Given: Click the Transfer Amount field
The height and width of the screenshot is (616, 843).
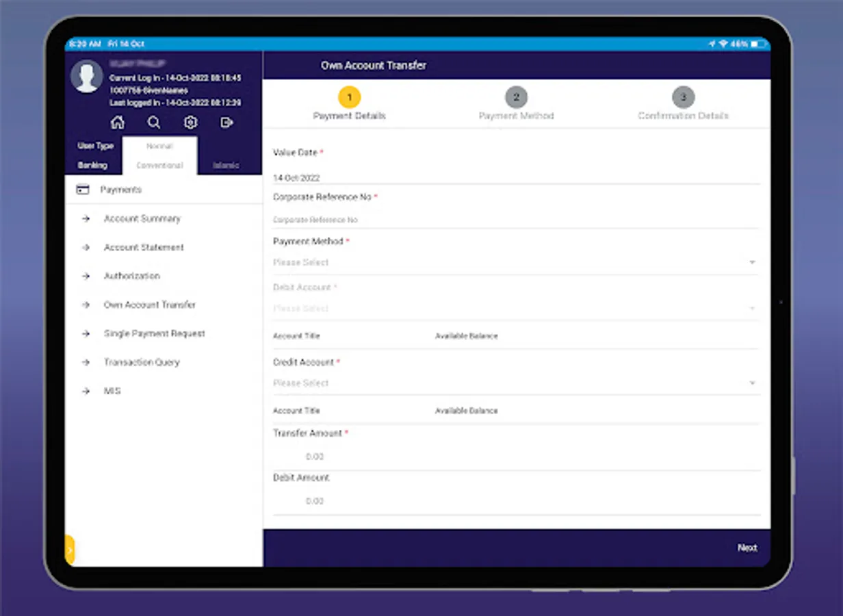Looking at the screenshot, I should pyautogui.click(x=516, y=457).
